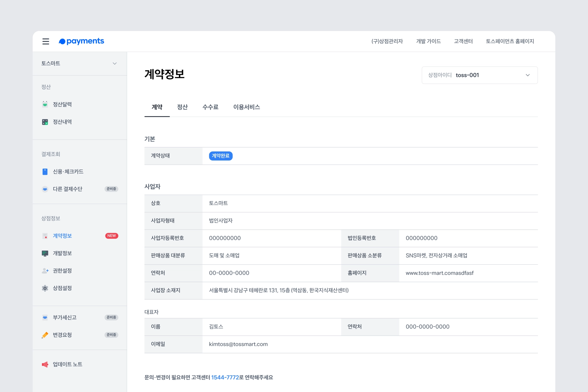Click the 신용·체크카드 card icon
Image resolution: width=588 pixels, height=392 pixels.
45,171
